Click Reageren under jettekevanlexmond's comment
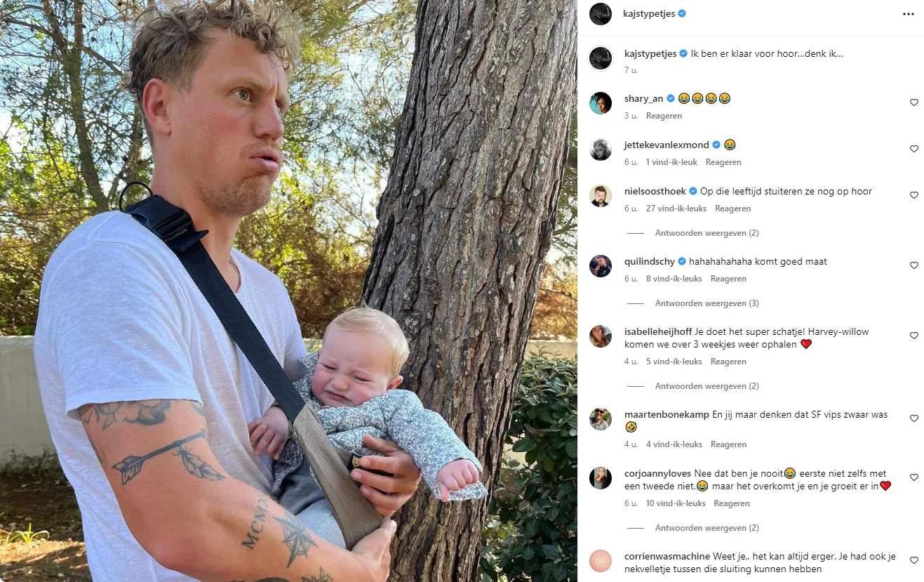Viewport: 924px width, 582px height. (x=723, y=162)
